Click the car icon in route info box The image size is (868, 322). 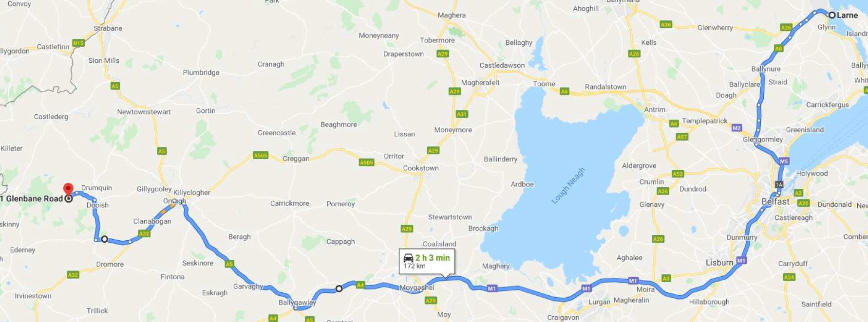(x=408, y=258)
